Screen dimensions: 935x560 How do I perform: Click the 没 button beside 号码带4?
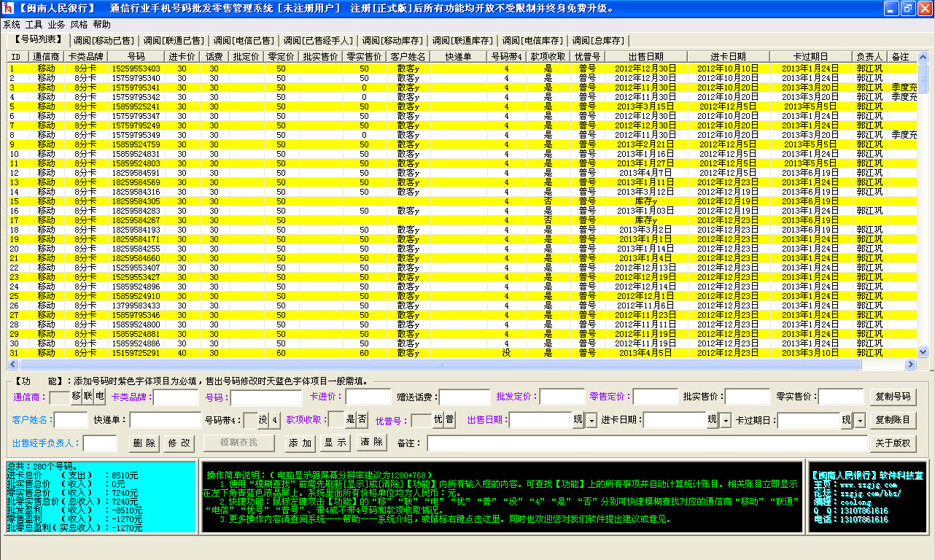point(264,420)
